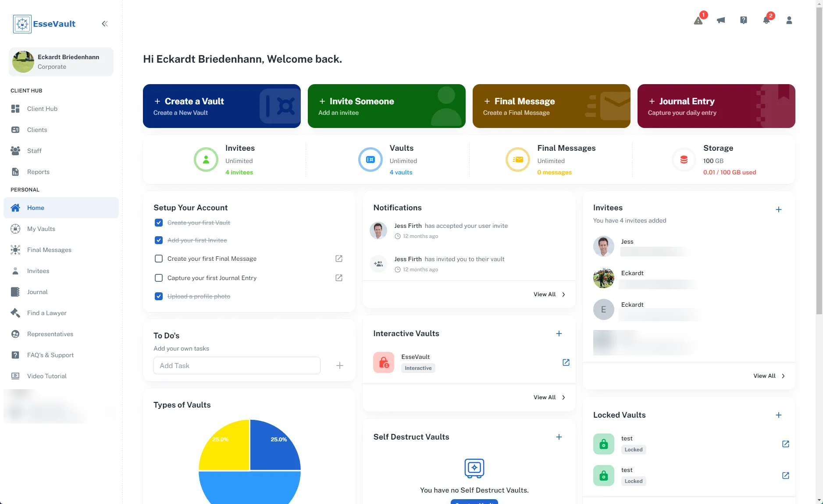
Task: Click the Add Task input field
Action: [237, 366]
